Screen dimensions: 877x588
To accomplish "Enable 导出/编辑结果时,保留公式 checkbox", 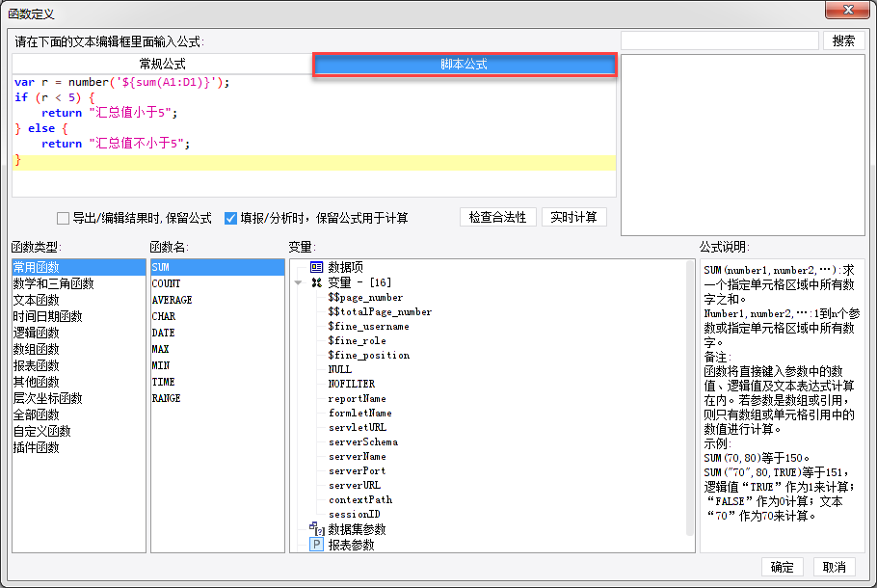I will [64, 218].
